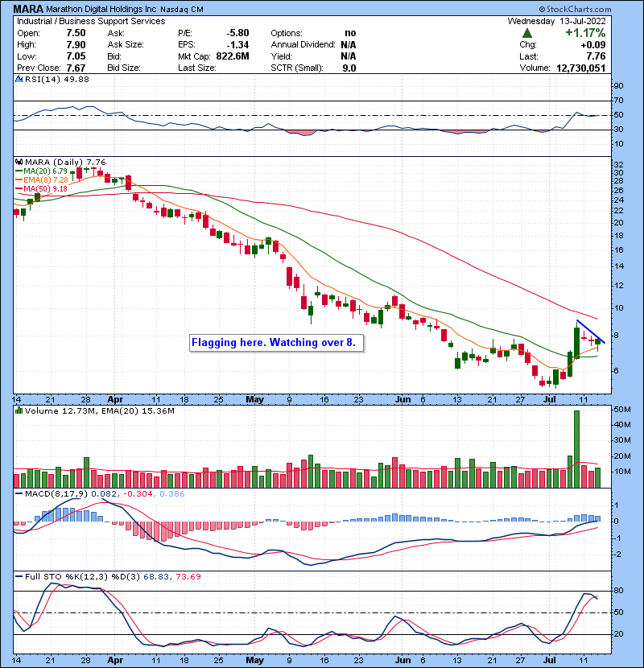Click the Open value 7.50
Screen dimensions: 644x668
click(76, 33)
